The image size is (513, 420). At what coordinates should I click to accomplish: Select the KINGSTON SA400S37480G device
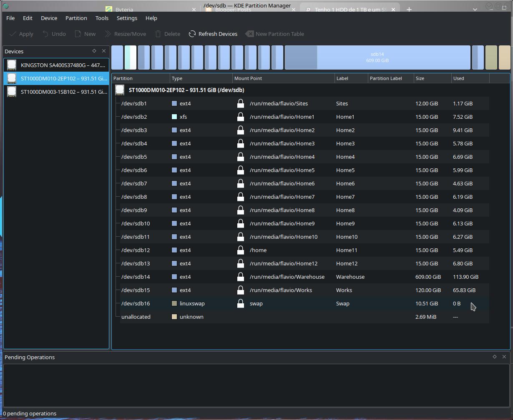click(56, 65)
